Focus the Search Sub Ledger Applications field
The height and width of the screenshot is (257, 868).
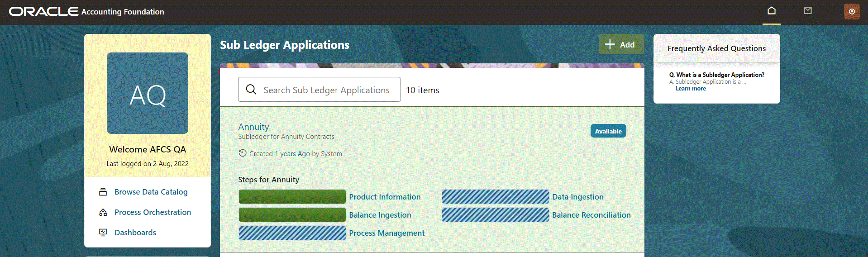320,90
